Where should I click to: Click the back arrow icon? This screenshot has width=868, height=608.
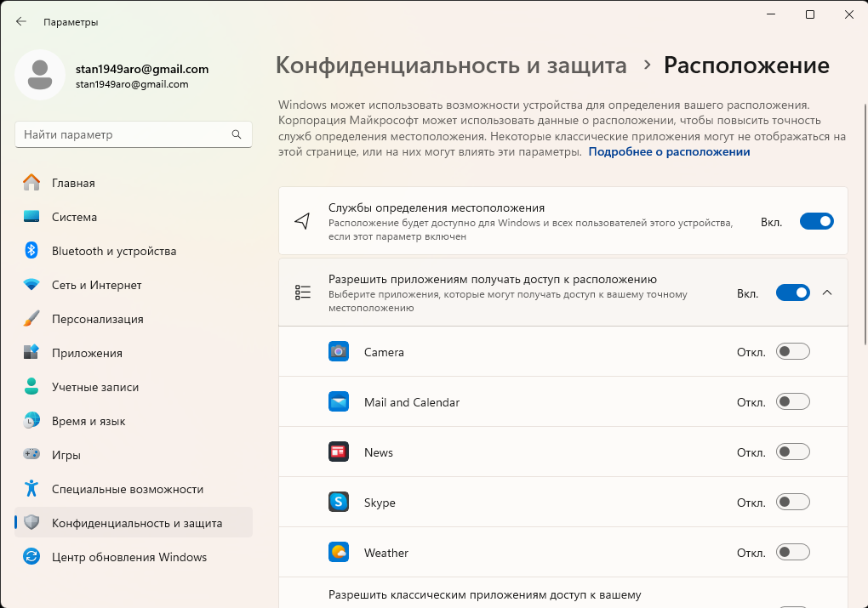[x=21, y=21]
